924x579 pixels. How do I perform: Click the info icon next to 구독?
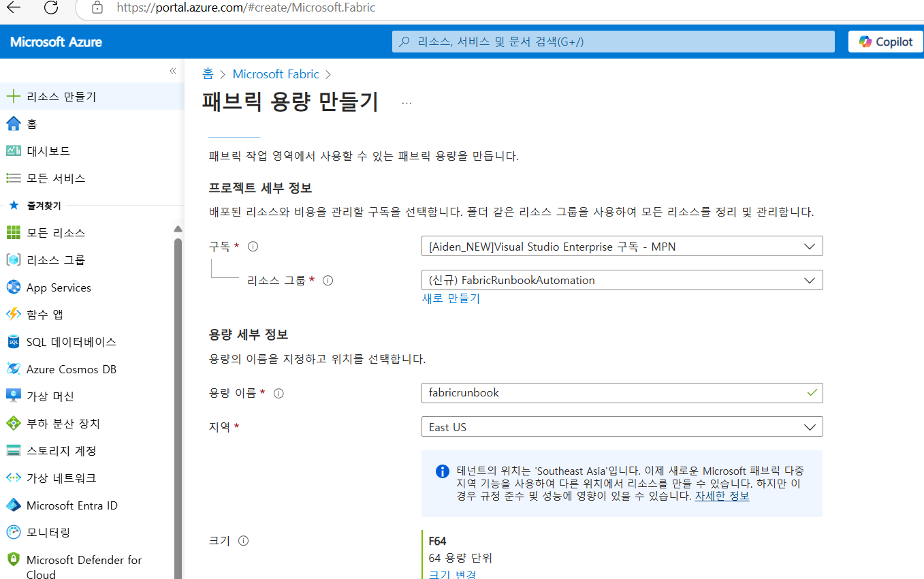pyautogui.click(x=253, y=247)
